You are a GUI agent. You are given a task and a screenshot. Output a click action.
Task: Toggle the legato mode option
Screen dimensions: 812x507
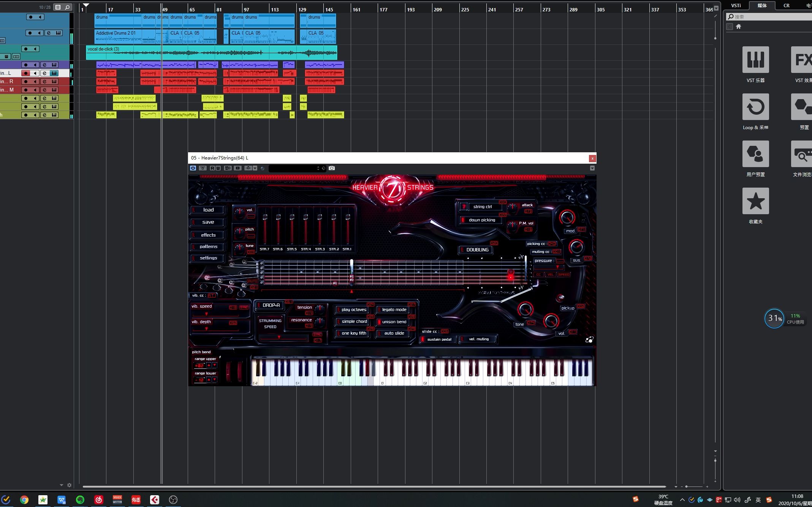[394, 310]
